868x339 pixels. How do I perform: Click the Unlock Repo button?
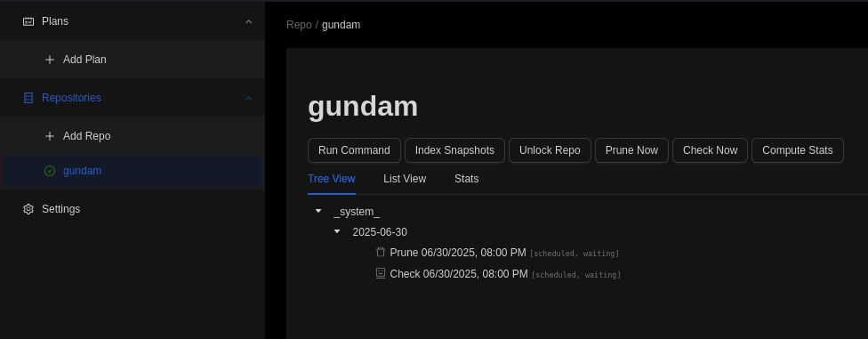(550, 150)
